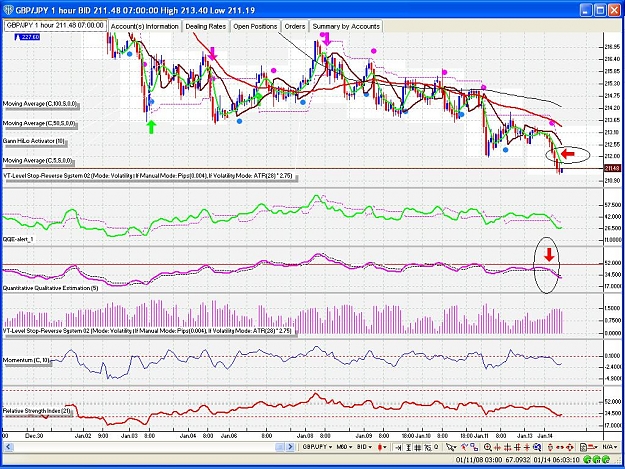Click the blue 227.60 value label
Screen dimensions: 625x469
click(x=28, y=37)
